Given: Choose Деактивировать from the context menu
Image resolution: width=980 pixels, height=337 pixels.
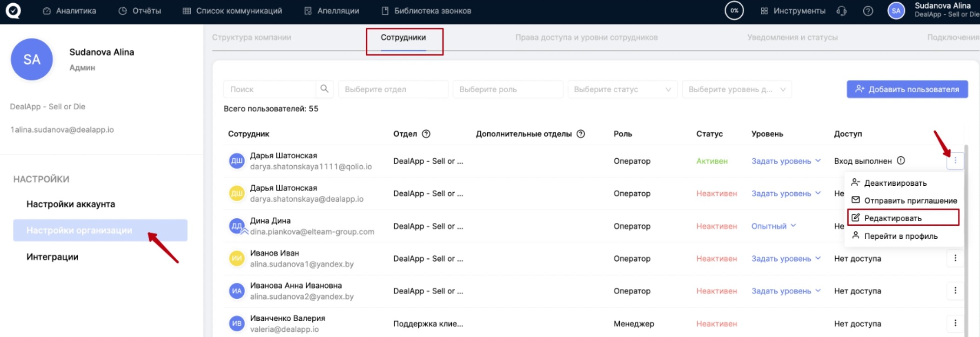Looking at the screenshot, I should (x=895, y=183).
